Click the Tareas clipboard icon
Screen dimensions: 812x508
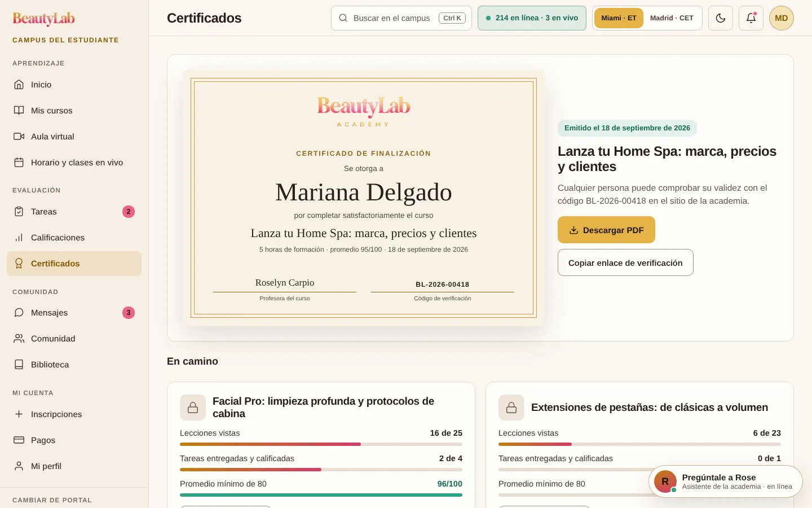(x=19, y=212)
